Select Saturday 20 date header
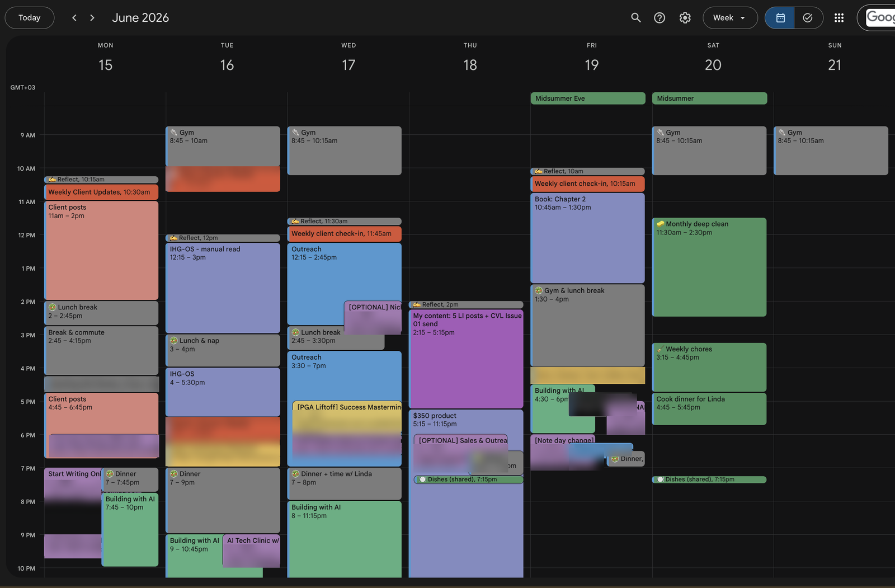 click(x=713, y=65)
